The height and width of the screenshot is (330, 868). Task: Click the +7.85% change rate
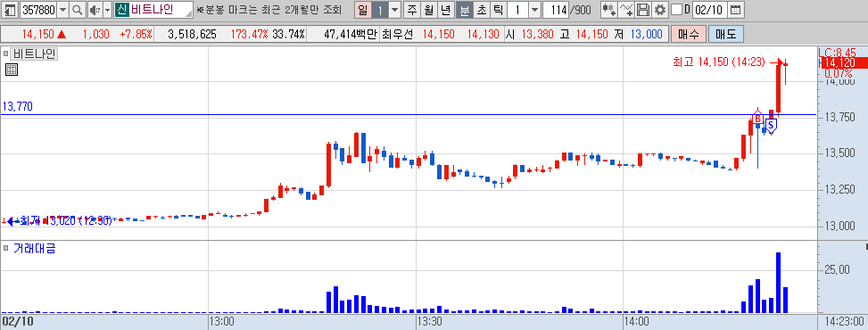[x=136, y=34]
